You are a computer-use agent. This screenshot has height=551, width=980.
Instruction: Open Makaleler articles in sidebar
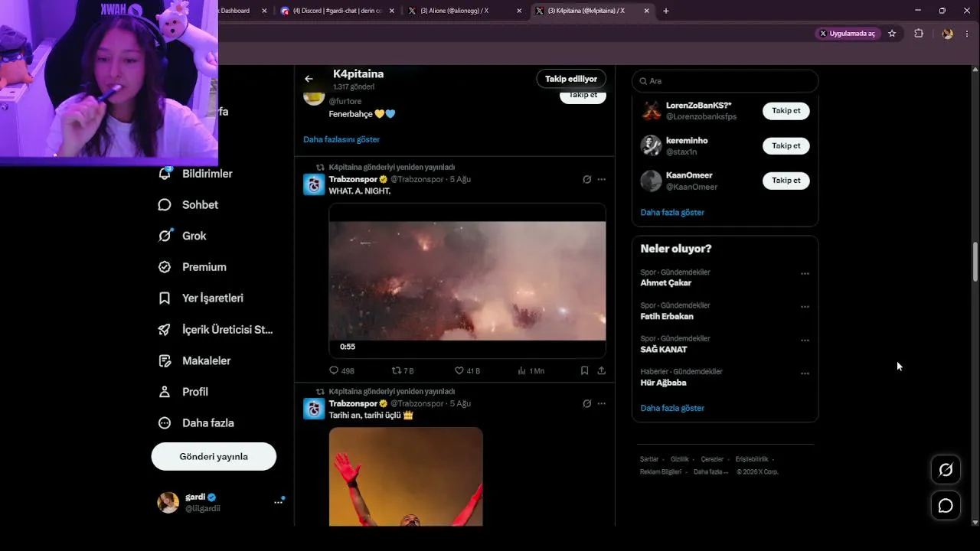coord(194,360)
